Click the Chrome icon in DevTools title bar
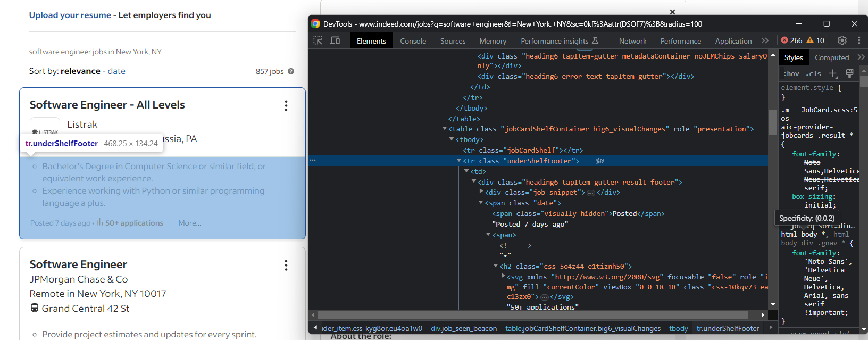Screen dimensions: 868x340 tap(315, 23)
